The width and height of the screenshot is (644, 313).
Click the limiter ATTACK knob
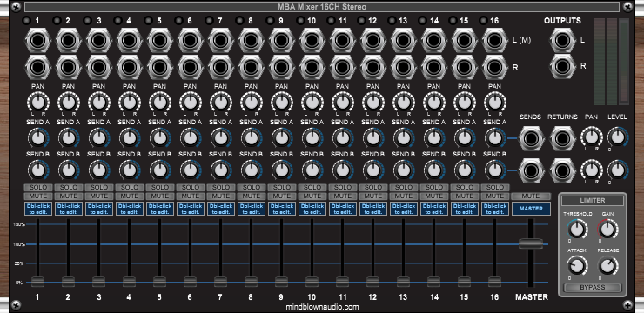577,267
